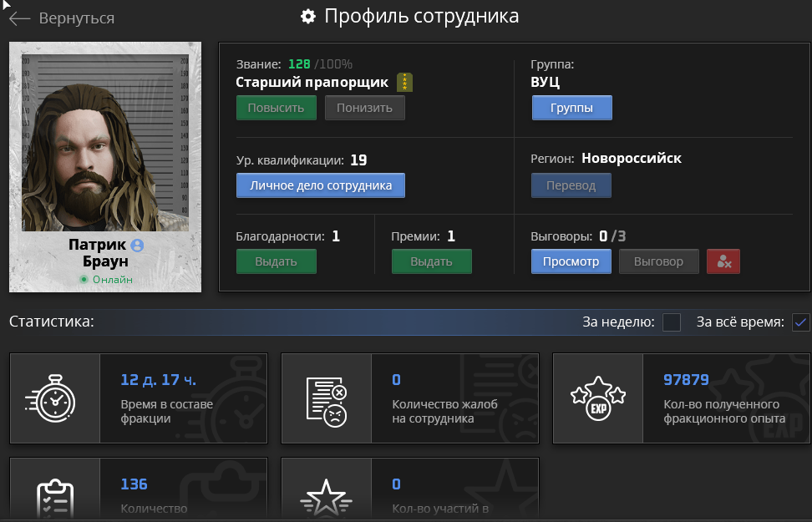Click the Выговор button
Viewport: 812px width, 522px height.
pos(659,261)
